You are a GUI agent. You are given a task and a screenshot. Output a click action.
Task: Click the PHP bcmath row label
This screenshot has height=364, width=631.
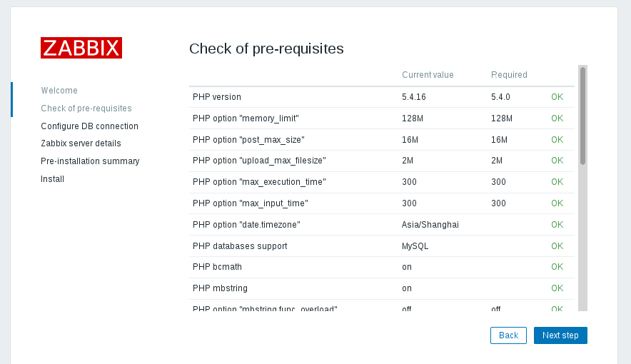coord(217,267)
